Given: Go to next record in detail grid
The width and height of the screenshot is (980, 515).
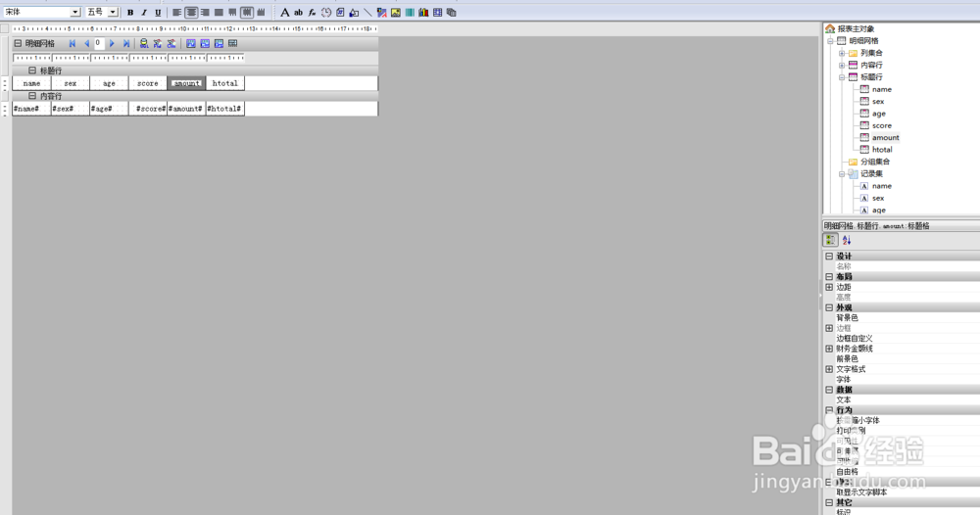Looking at the screenshot, I should coord(112,44).
